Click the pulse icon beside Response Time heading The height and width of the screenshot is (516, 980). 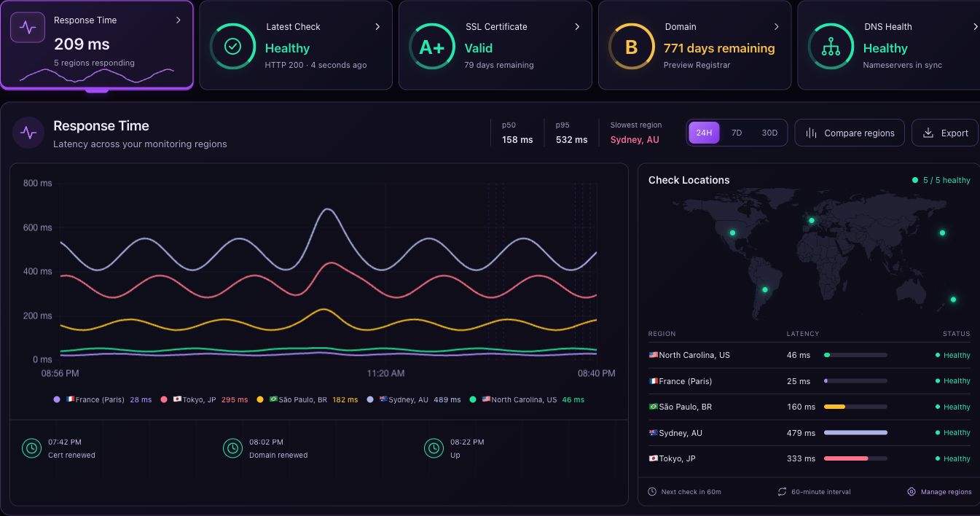(28, 133)
